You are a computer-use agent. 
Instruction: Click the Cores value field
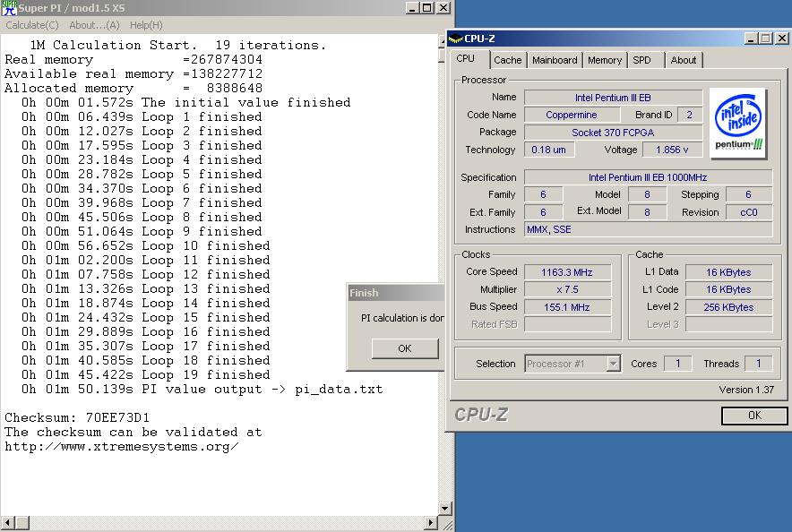pyautogui.click(x=677, y=364)
